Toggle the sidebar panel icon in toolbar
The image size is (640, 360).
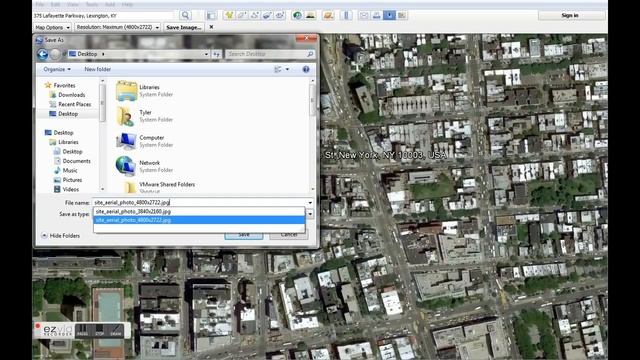pyautogui.click(x=211, y=16)
